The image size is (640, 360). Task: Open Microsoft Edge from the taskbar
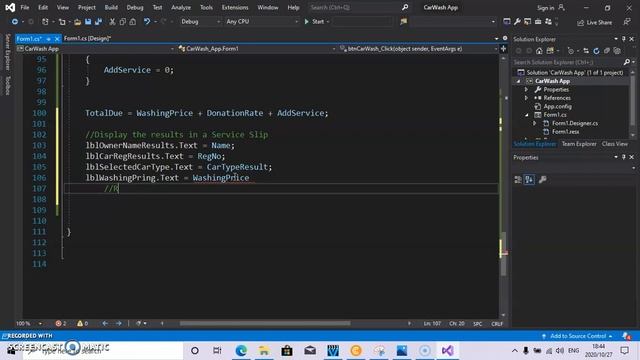241,351
